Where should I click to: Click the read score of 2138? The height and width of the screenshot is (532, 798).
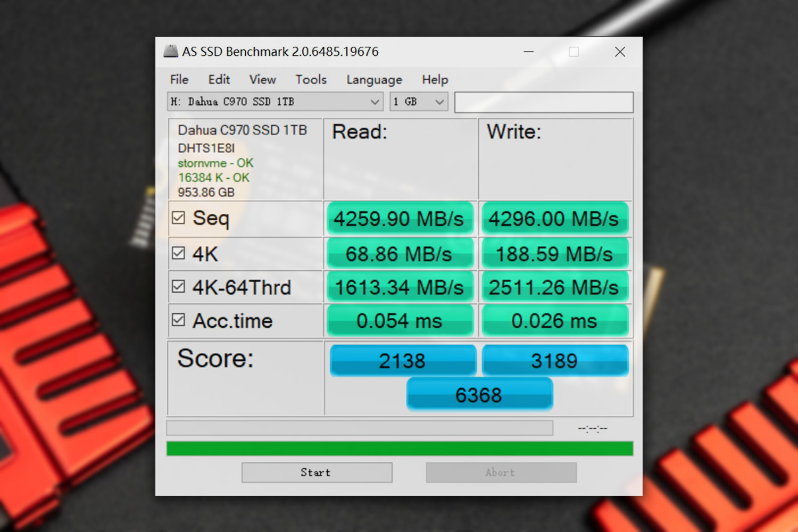[403, 360]
